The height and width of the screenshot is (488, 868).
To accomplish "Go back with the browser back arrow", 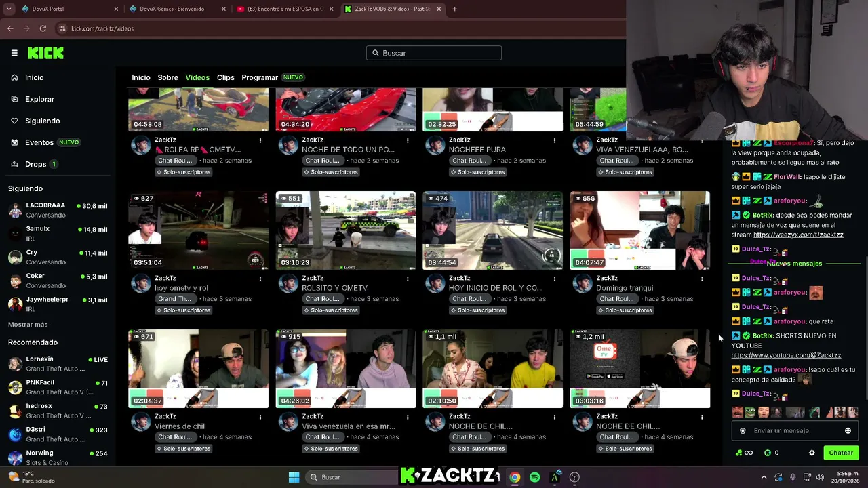I will click(x=10, y=28).
